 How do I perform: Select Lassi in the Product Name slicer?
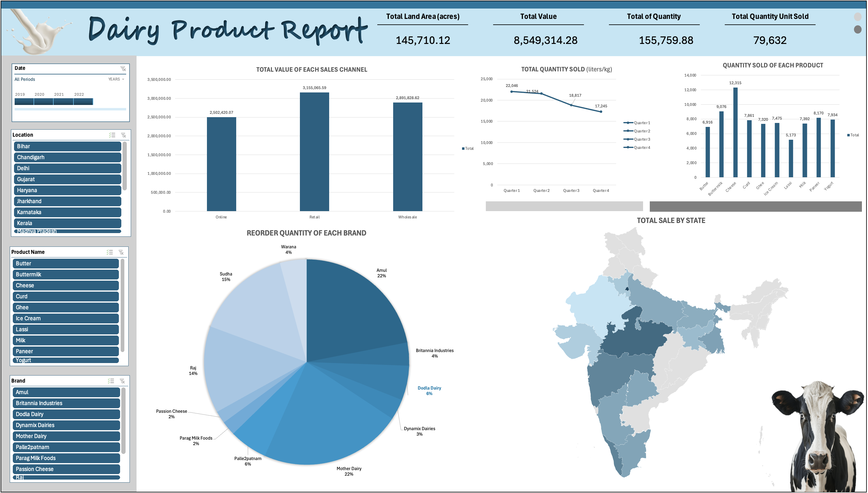tap(66, 330)
